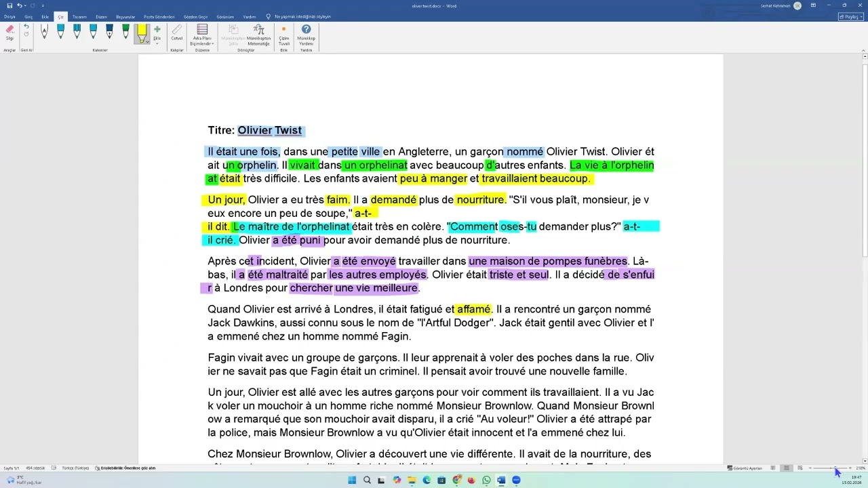
Task: Click the Word icon in the taskbar
Action: (x=501, y=480)
